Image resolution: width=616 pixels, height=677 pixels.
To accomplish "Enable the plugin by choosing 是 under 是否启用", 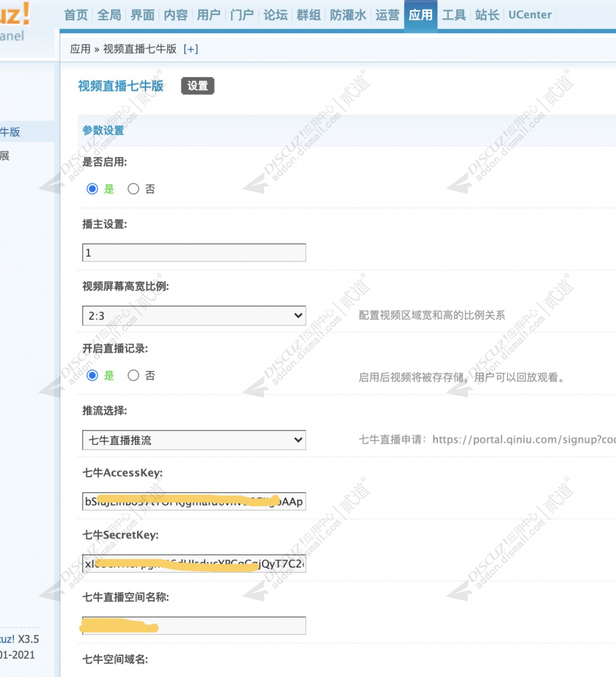I will (x=92, y=189).
